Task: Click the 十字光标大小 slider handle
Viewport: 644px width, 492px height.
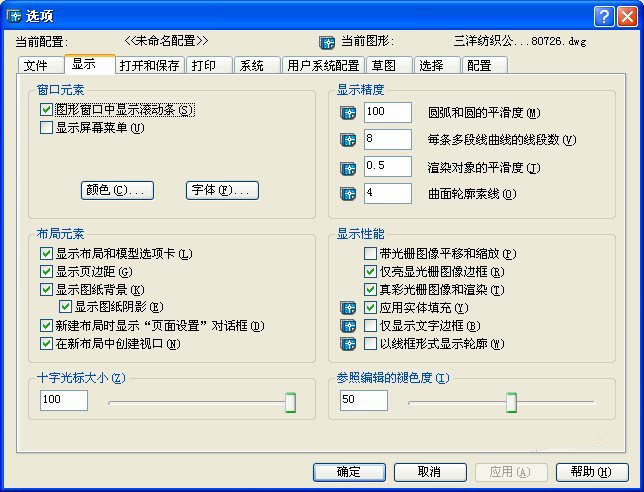Action: pos(290,402)
